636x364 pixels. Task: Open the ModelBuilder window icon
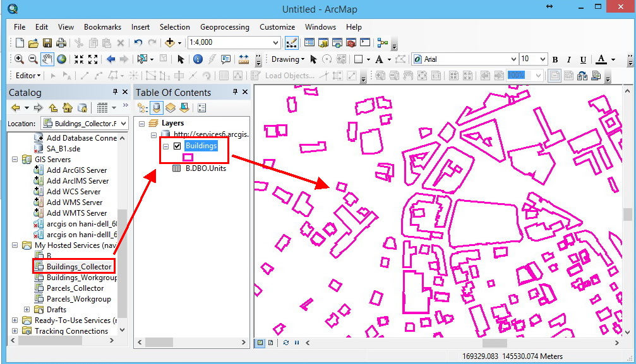click(x=383, y=42)
